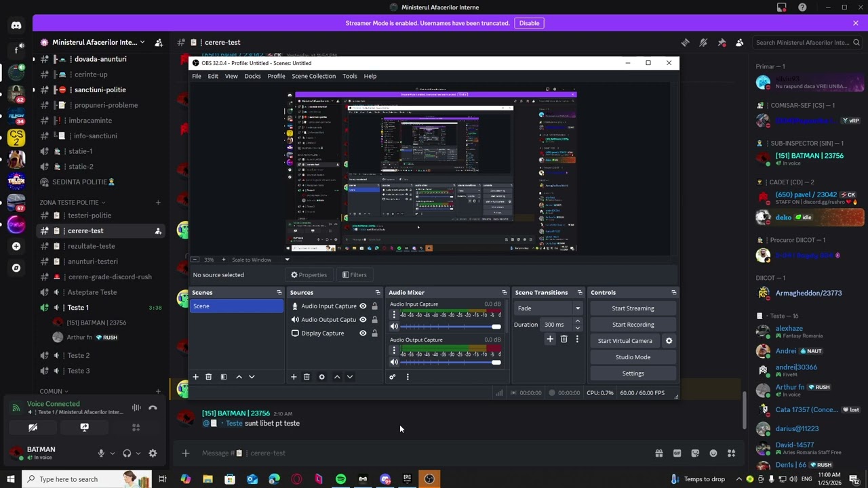Image resolution: width=868 pixels, height=488 pixels.
Task: Mute Audio Output Capture in mixer
Action: click(x=394, y=362)
